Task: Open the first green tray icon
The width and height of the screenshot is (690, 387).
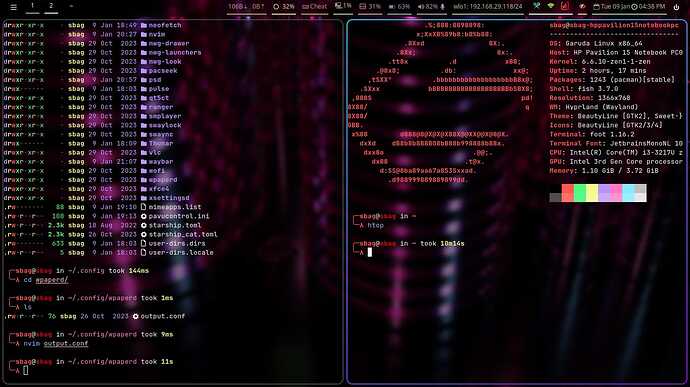Action: click(x=536, y=6)
